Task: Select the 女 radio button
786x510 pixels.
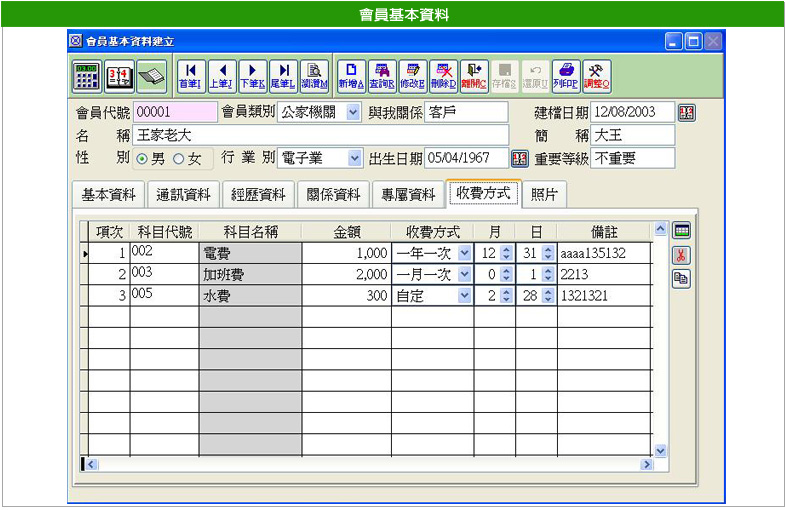Action: point(180,159)
